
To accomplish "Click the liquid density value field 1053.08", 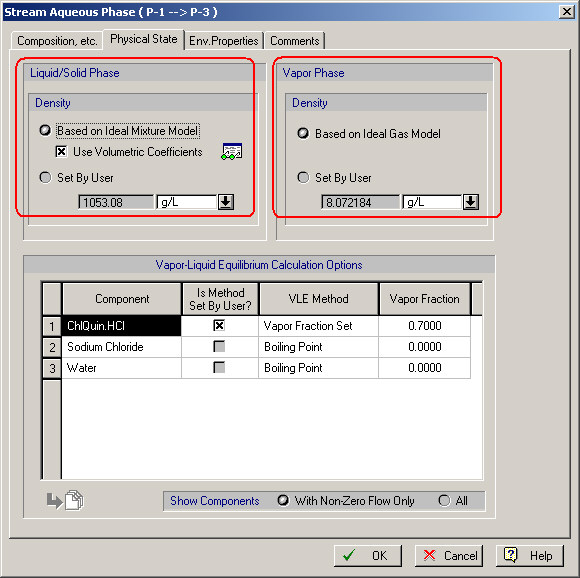I will click(x=116, y=202).
